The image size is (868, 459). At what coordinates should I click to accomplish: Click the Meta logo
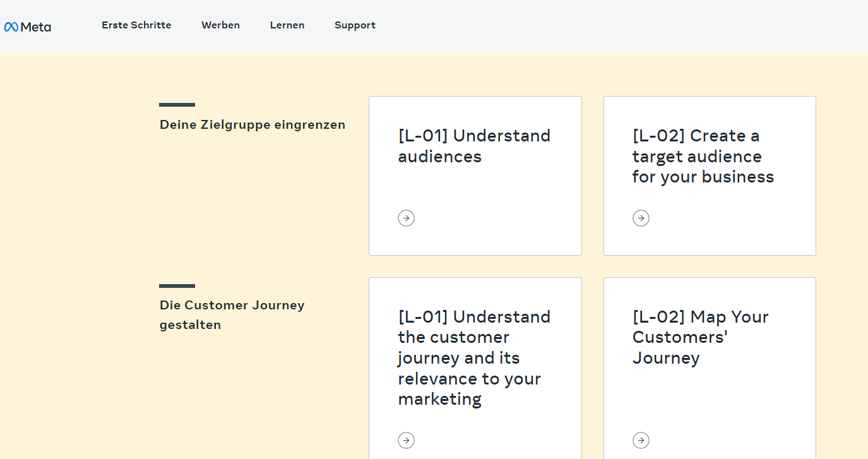tap(28, 27)
